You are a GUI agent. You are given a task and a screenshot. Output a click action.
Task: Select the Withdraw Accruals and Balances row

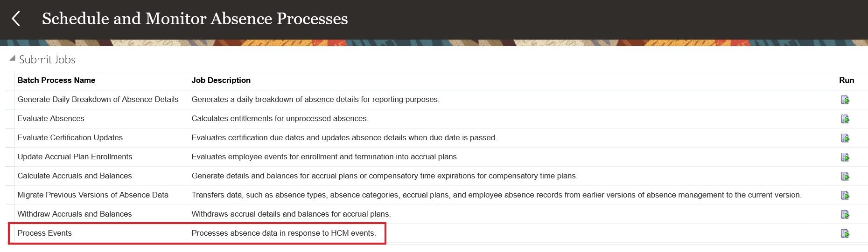[x=75, y=214]
